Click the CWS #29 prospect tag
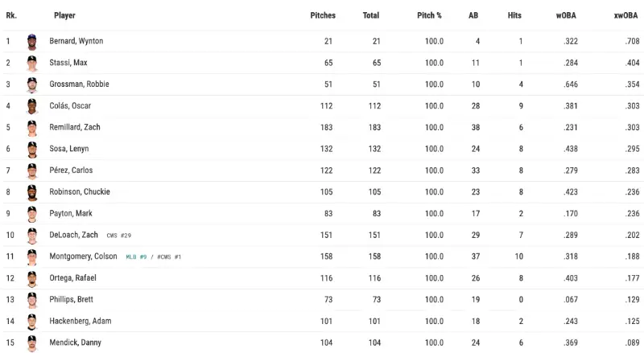 (118, 235)
